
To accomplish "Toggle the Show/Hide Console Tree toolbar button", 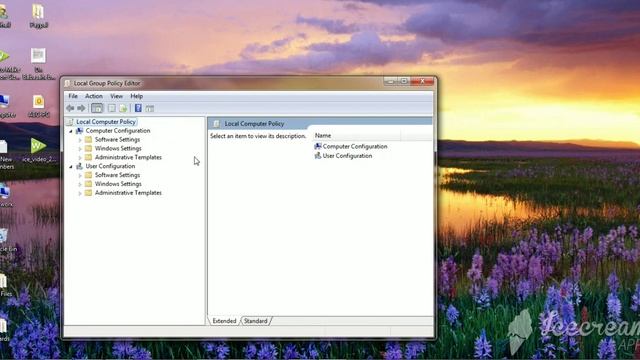I will click(97, 108).
